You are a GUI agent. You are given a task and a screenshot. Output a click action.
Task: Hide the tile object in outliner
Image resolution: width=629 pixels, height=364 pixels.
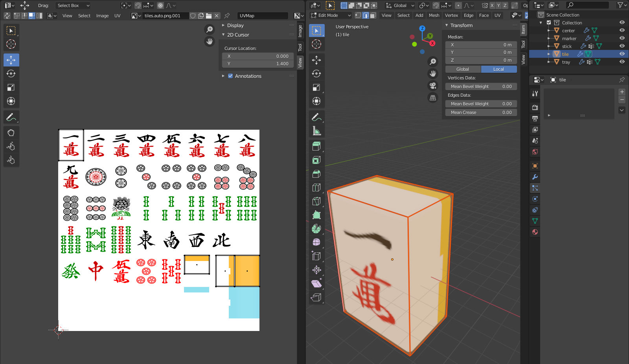(x=622, y=54)
